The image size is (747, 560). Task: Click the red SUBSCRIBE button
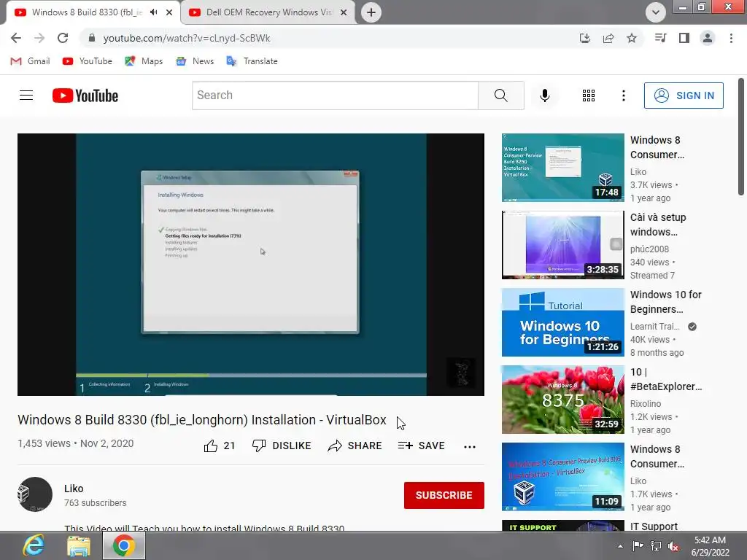click(444, 495)
